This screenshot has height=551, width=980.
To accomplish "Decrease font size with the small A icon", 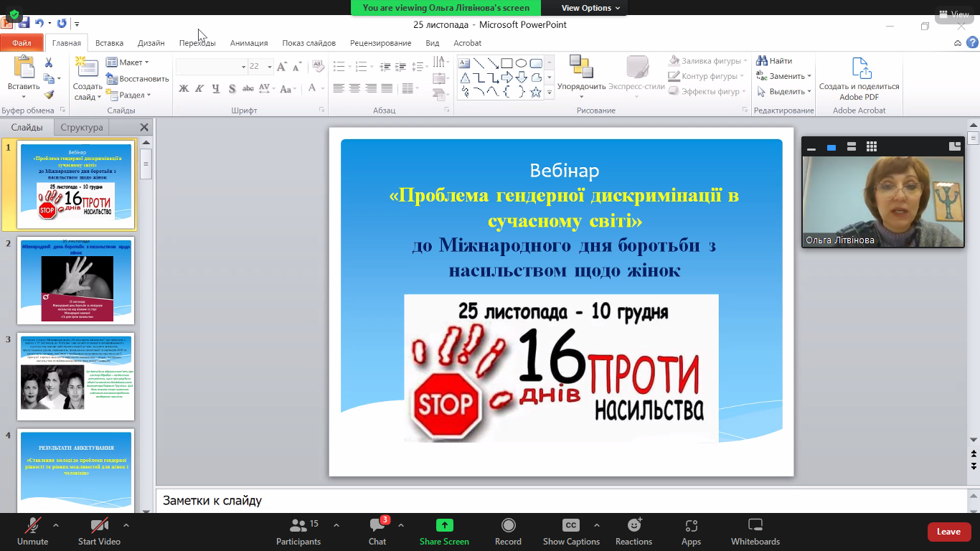I will point(297,67).
